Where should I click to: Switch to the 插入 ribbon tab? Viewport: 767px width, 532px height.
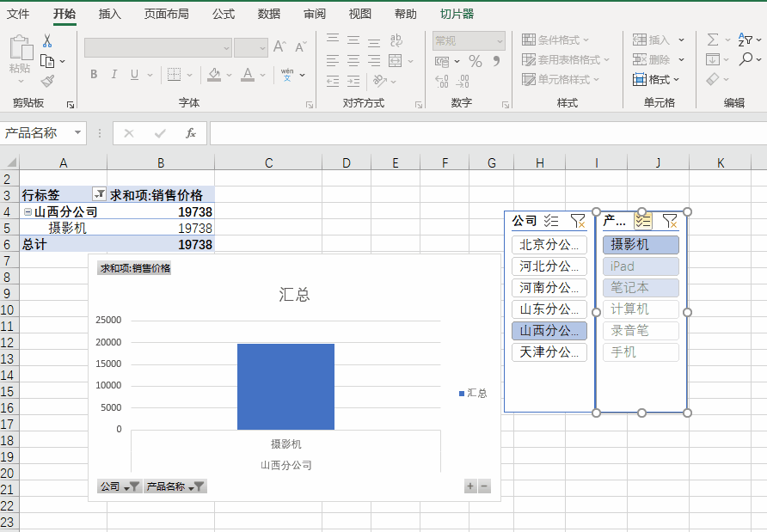pos(109,14)
